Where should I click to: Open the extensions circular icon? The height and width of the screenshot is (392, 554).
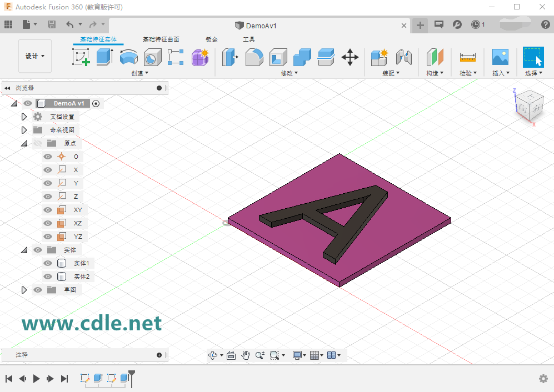[x=457, y=24]
